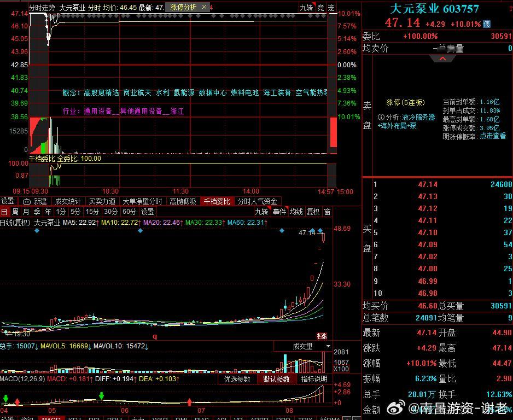Viewport: 513px width, 420px height.
Task: Switch to 分时人气资金 tab
Action: 258,201
